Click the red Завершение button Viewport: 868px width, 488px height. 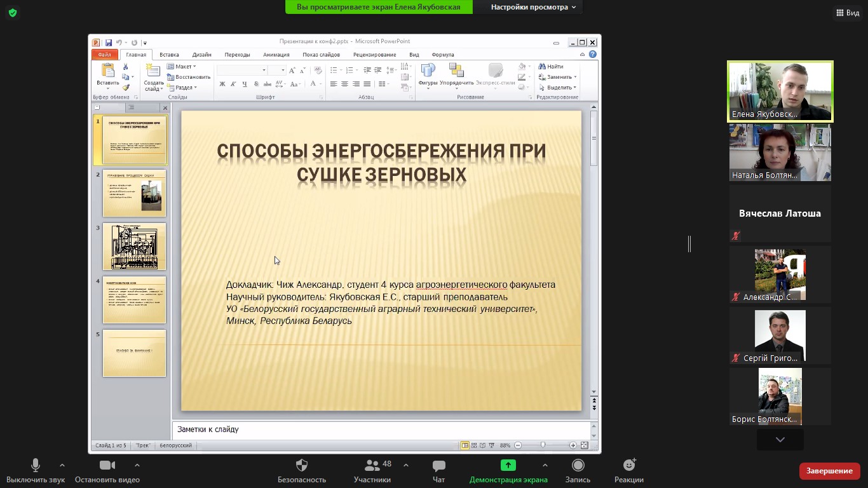pos(829,471)
